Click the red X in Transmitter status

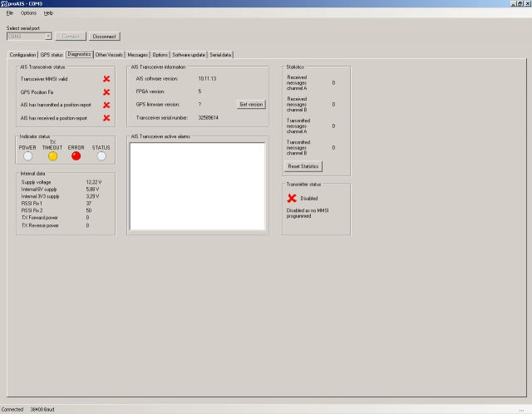point(292,199)
